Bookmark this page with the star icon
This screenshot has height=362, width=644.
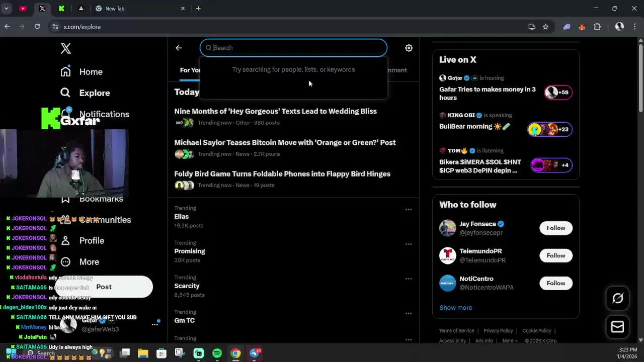(x=545, y=27)
